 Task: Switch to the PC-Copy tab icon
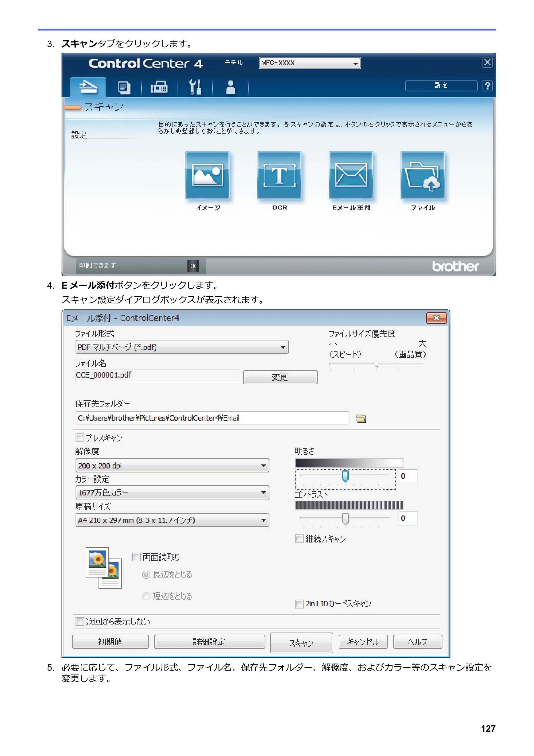tap(124, 88)
